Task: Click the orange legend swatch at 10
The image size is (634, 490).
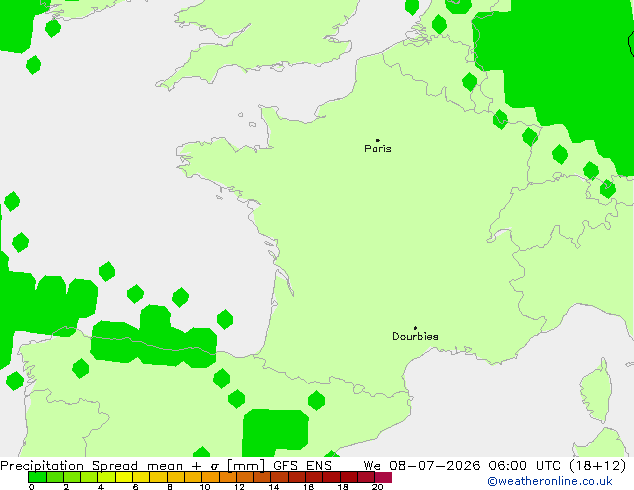Action: pos(211,477)
